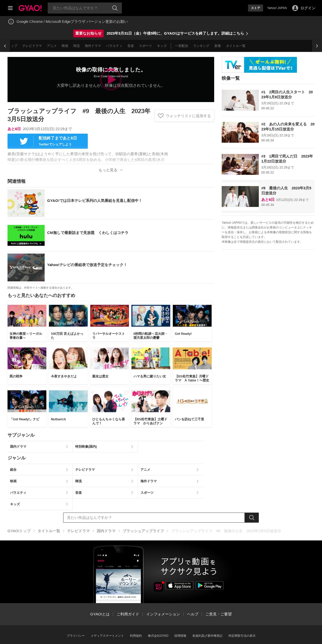Click ブラッシュアップライフ breadcrumb link
322x644 pixels.
(143, 531)
